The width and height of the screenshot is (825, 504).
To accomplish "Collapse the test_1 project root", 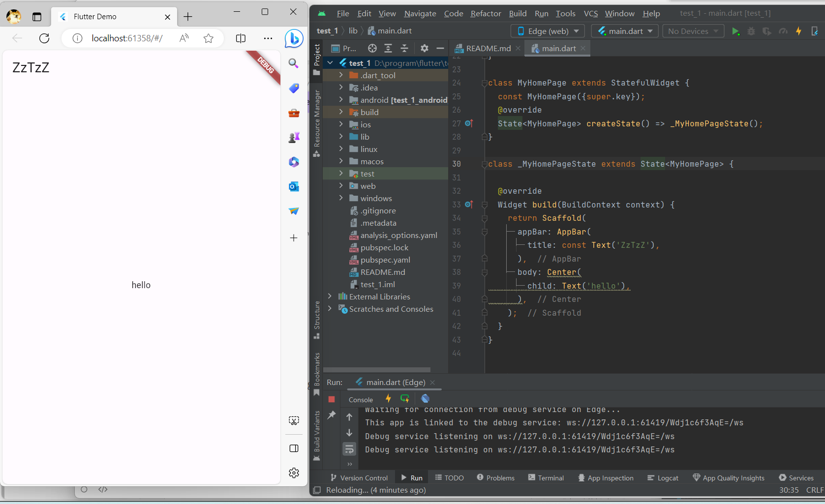I will click(x=330, y=63).
